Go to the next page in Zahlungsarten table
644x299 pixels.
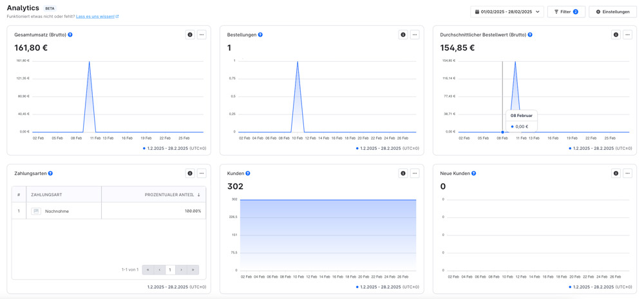tap(182, 270)
